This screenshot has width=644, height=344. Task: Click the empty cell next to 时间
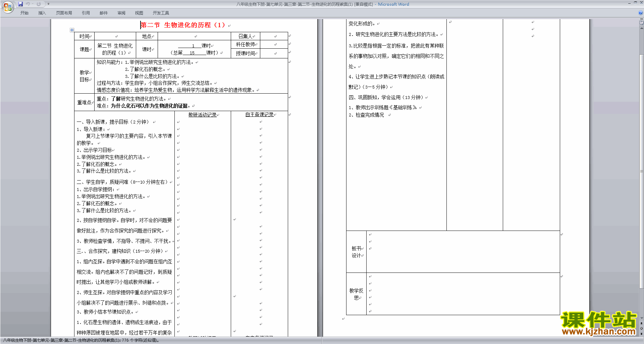click(x=115, y=36)
